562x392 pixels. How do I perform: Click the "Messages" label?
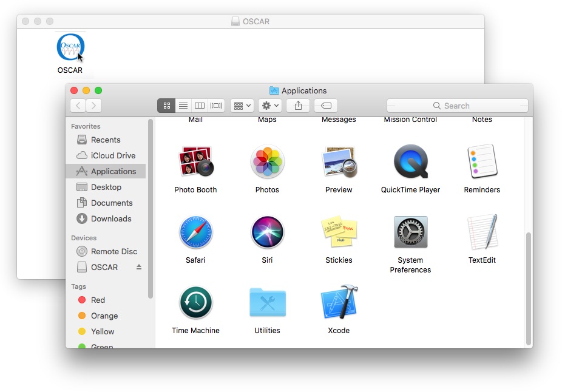point(339,120)
